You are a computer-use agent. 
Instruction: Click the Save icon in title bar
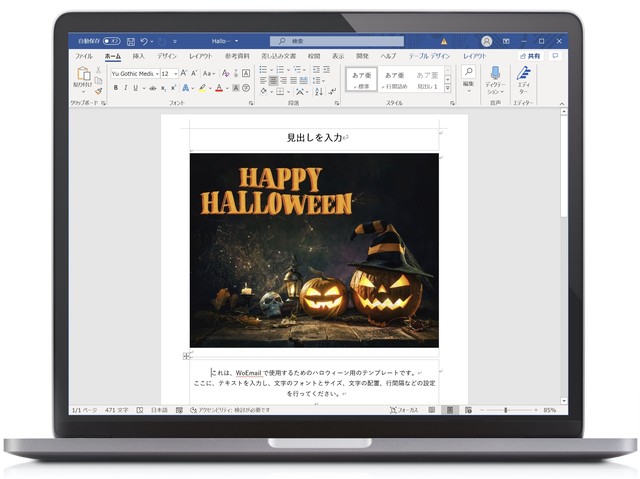[x=131, y=41]
